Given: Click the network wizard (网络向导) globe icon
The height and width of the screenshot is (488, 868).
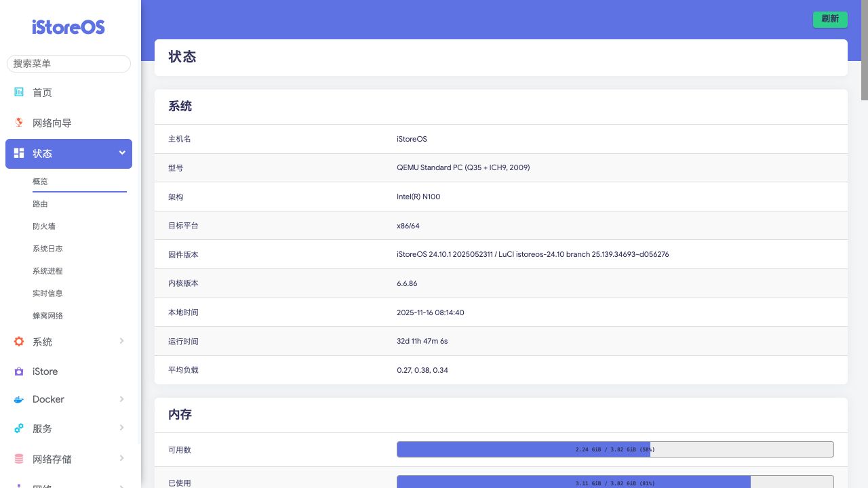Looking at the screenshot, I should click(x=19, y=123).
